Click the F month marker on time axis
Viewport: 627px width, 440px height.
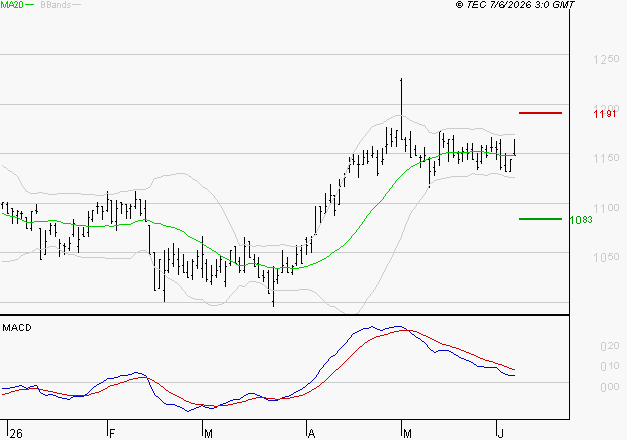coord(112,434)
